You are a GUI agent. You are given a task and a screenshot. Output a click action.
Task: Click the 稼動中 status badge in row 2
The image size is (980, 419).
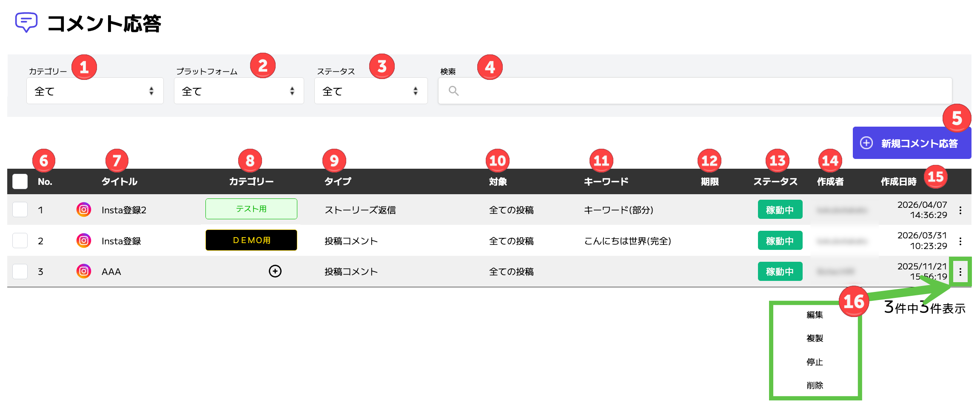pyautogui.click(x=780, y=241)
